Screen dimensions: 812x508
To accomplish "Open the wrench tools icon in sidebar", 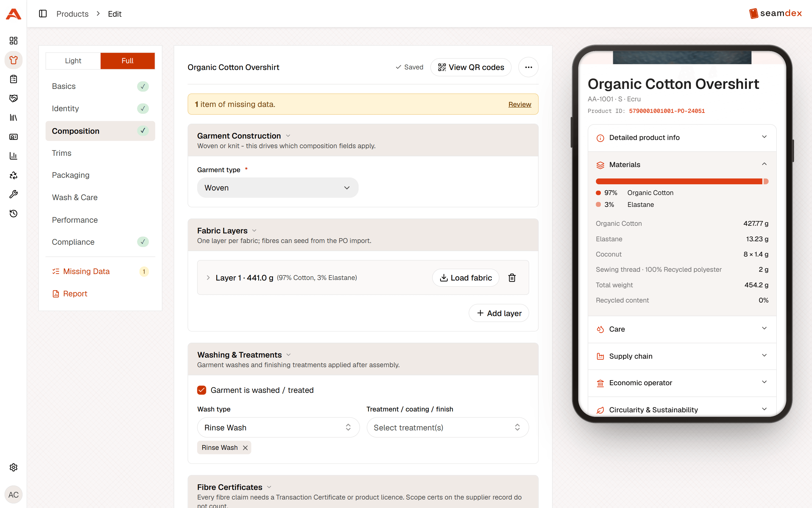I will click(x=14, y=194).
